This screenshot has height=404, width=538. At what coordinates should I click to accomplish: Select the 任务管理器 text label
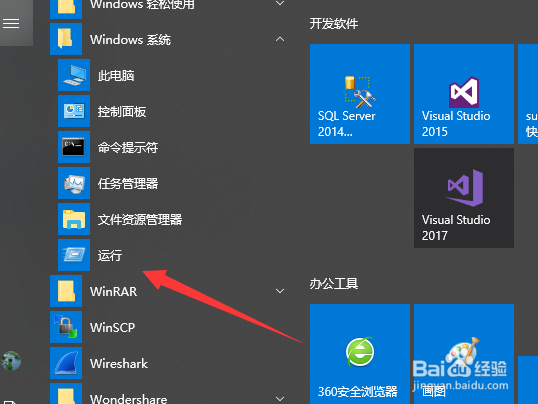click(x=128, y=184)
